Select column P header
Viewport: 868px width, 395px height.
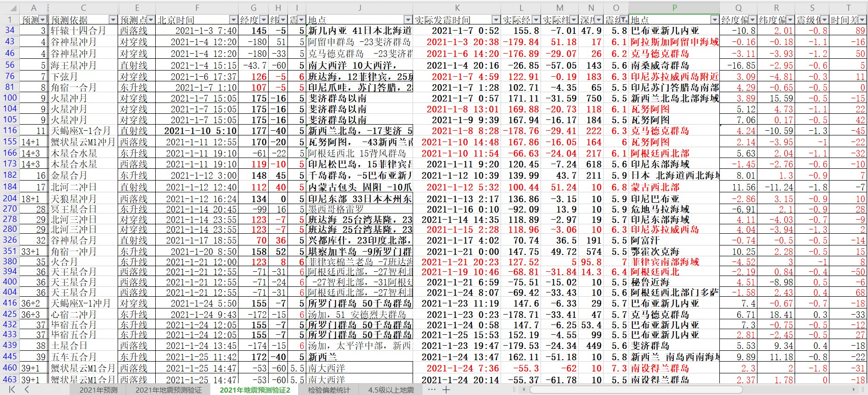pos(674,8)
